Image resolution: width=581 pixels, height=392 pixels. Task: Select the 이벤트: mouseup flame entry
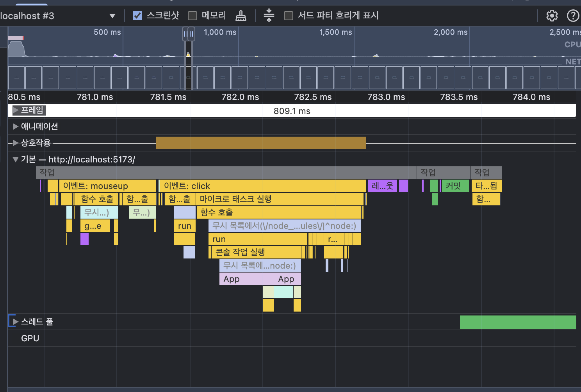coord(107,186)
